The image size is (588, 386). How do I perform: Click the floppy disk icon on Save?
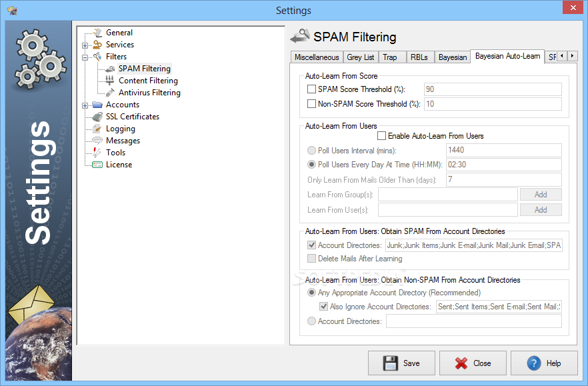coord(391,363)
